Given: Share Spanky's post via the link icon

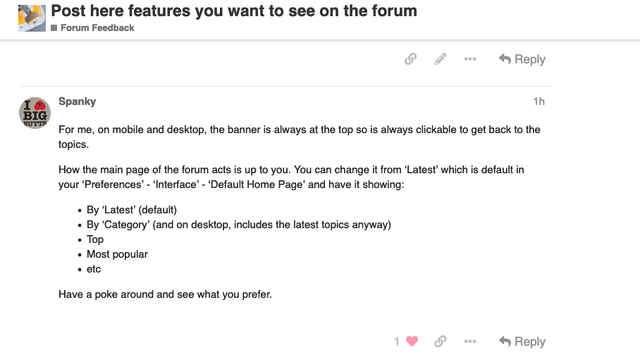Looking at the screenshot, I should click(441, 341).
